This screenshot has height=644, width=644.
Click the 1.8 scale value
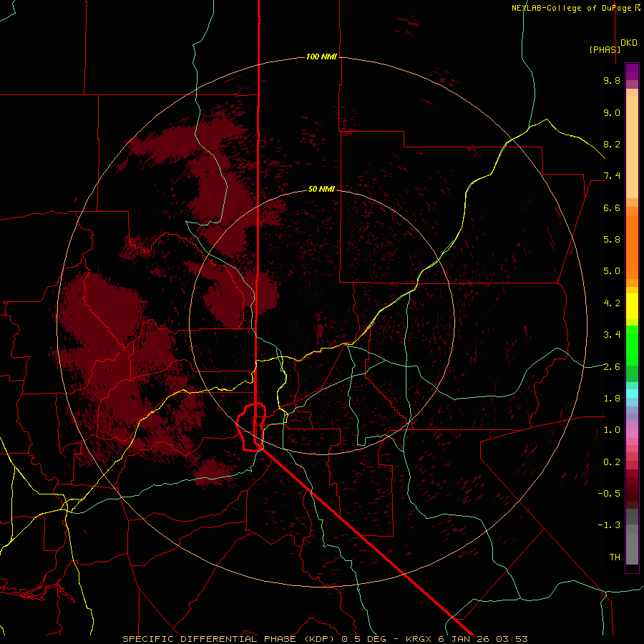pos(612,398)
